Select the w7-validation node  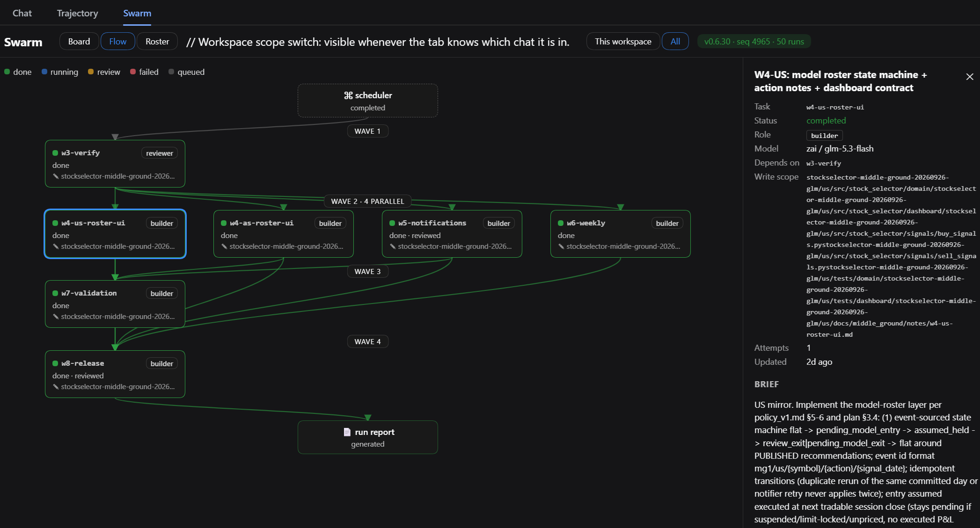[115, 304]
